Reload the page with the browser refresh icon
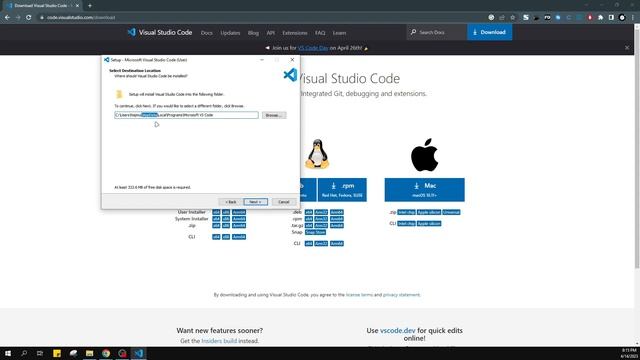The image size is (640, 360). pyautogui.click(x=29, y=18)
